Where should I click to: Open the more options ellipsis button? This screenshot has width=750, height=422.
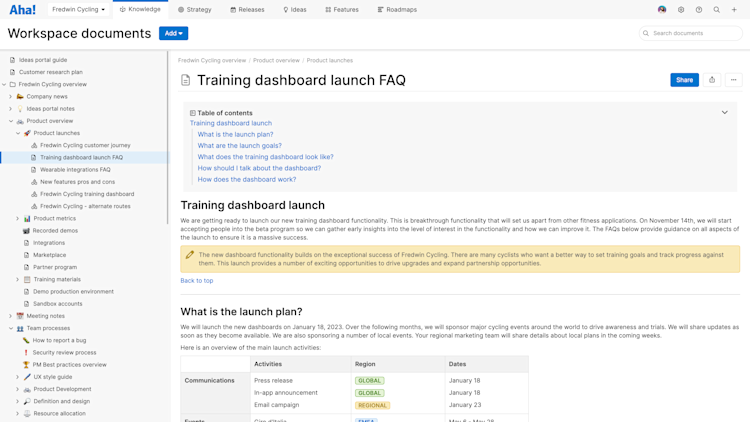[733, 80]
